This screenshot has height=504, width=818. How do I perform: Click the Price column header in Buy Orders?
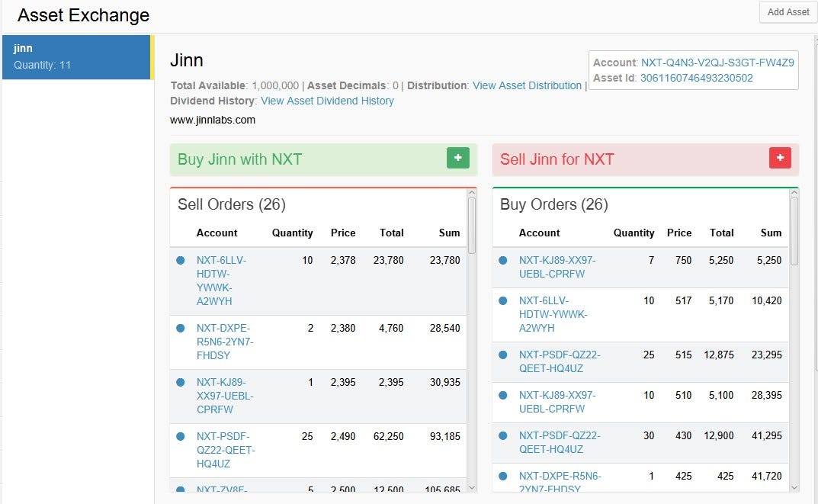click(679, 233)
